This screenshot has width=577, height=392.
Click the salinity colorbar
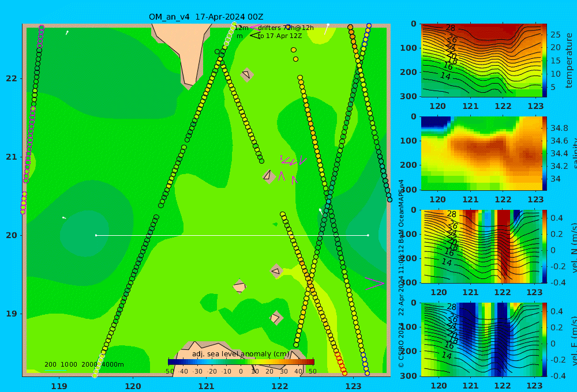[x=544, y=153]
